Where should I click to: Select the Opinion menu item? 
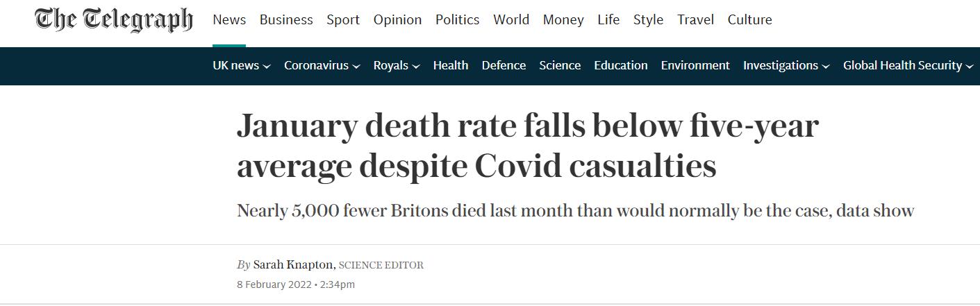pyautogui.click(x=397, y=20)
